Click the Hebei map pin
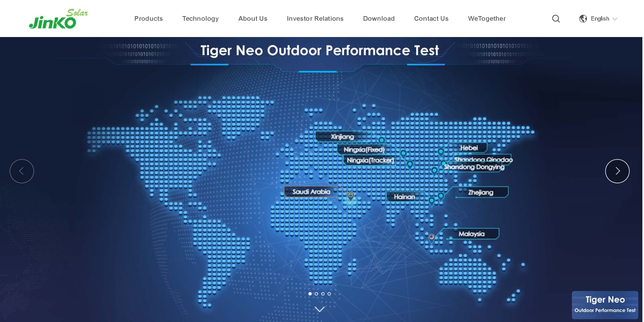644x322 pixels. pos(441,152)
